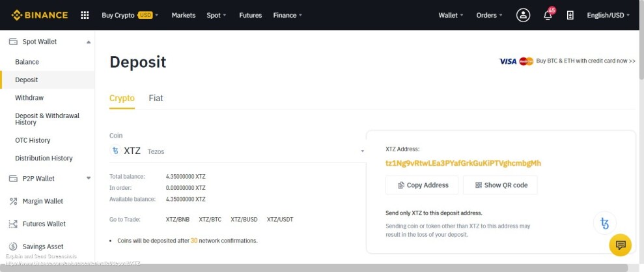Open Deposit & Withdrawal History
The height and width of the screenshot is (272, 644).
click(48, 119)
